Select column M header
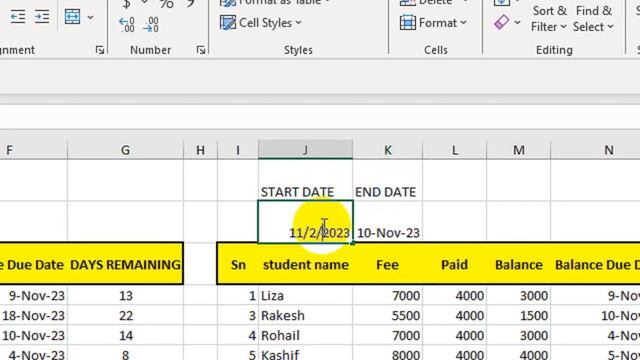This screenshot has width=640, height=360. 518,150
